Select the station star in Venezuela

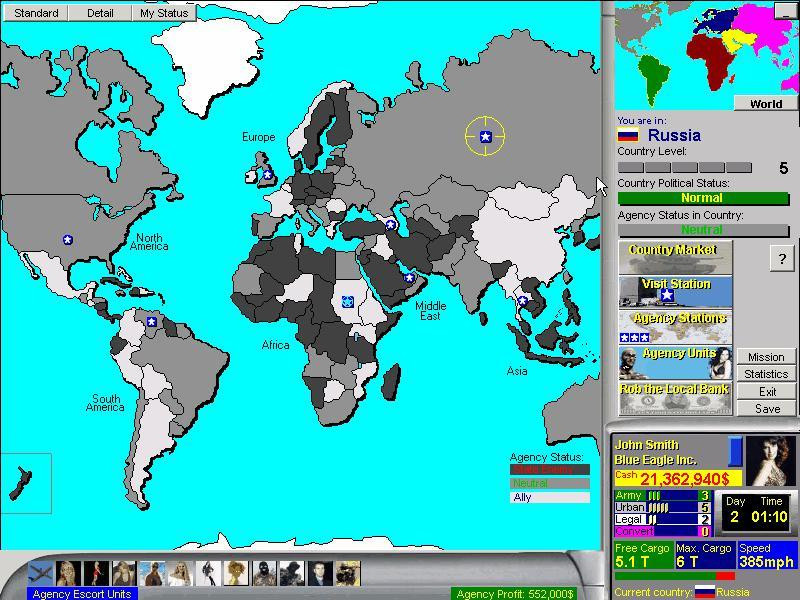pos(151,321)
